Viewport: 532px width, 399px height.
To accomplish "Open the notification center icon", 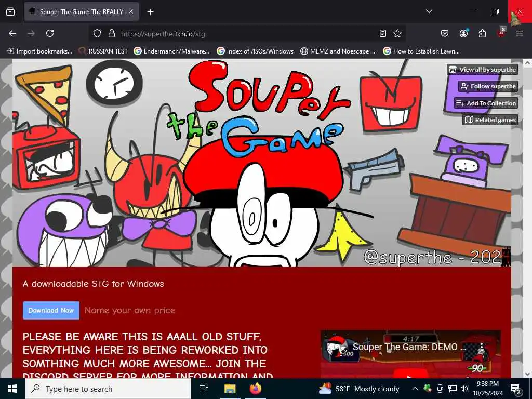I will tap(516, 389).
